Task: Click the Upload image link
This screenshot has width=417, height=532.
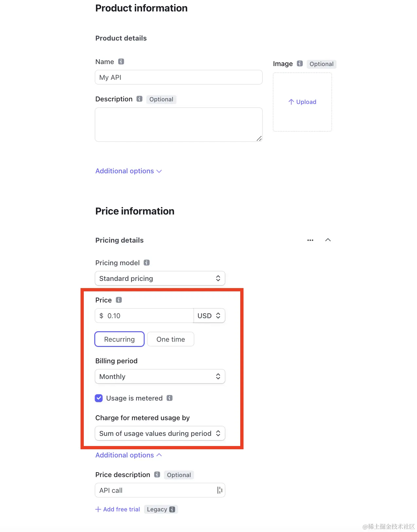Action: [x=302, y=102]
